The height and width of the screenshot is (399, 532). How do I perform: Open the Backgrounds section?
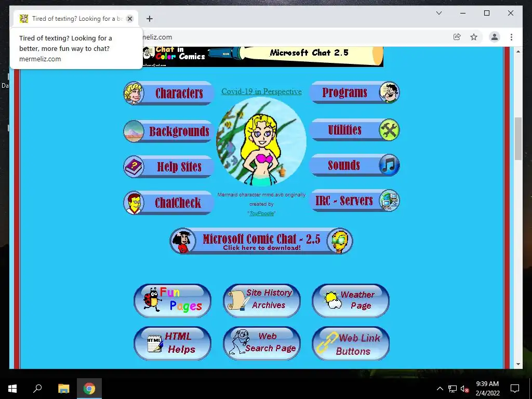169,131
